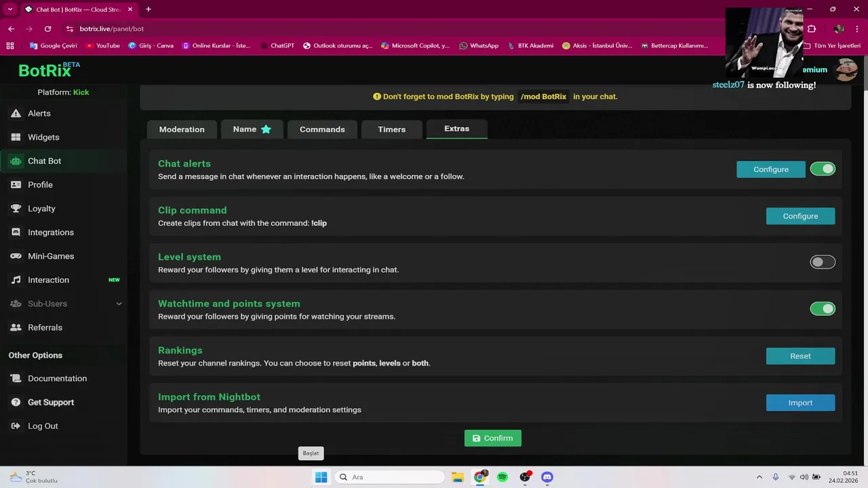Click the user avatar thumbnail
Viewport: 868px width, 488px height.
[846, 69]
